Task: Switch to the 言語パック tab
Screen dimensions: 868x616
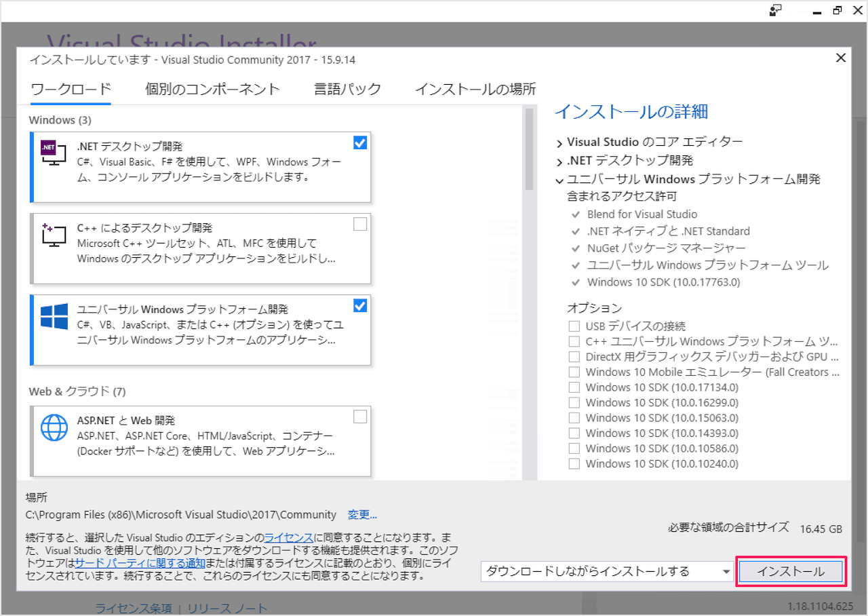Action: [x=347, y=89]
